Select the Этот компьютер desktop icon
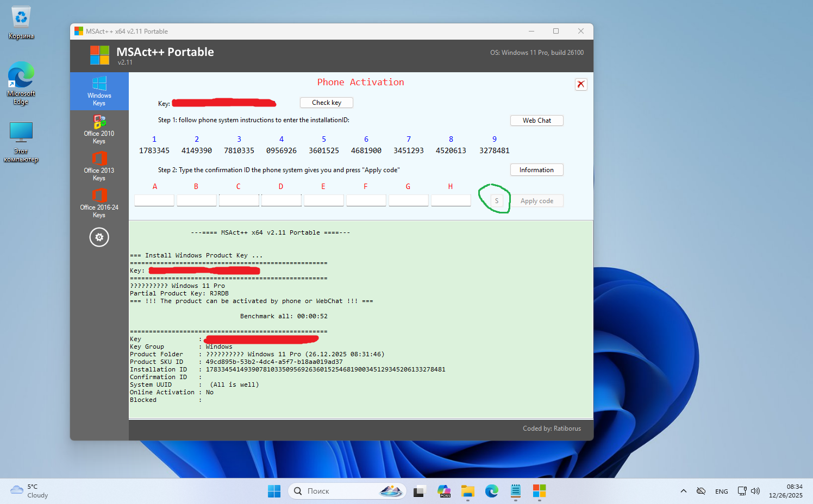The height and width of the screenshot is (504, 813). tap(21, 142)
